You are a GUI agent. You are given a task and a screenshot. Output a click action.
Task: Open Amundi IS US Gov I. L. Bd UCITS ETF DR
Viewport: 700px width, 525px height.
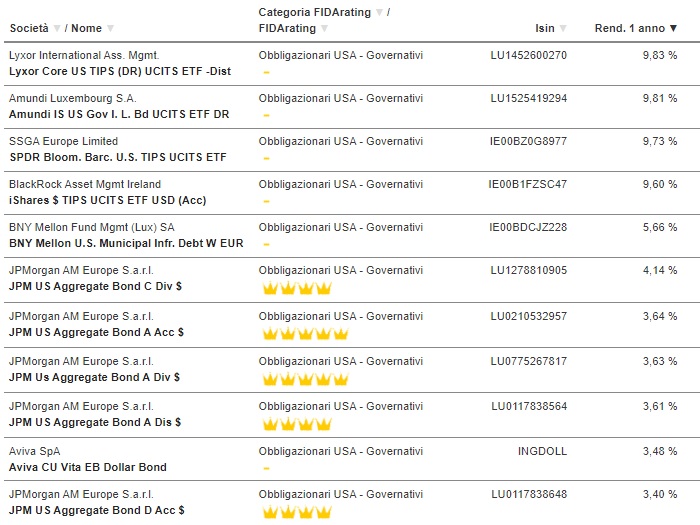[119, 114]
